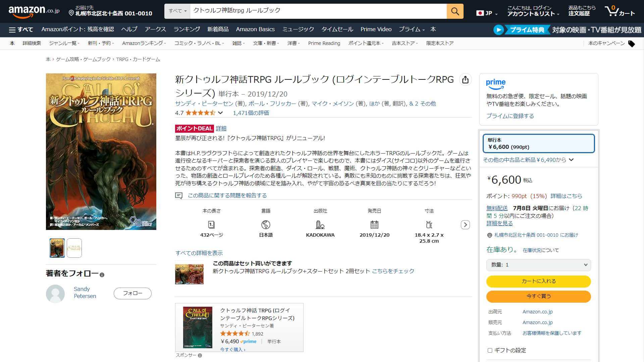The image size is (644, 362).
Task: Click the 今すぐ買う button
Action: (539, 296)
